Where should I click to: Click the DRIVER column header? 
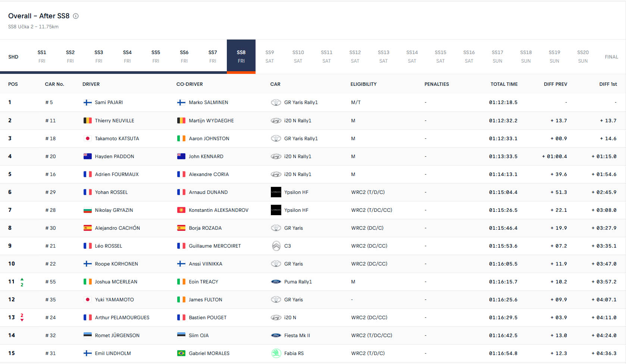91,84
